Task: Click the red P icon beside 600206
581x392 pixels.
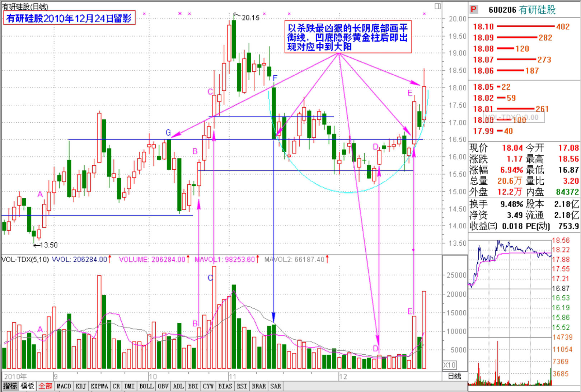Action: tap(474, 9)
